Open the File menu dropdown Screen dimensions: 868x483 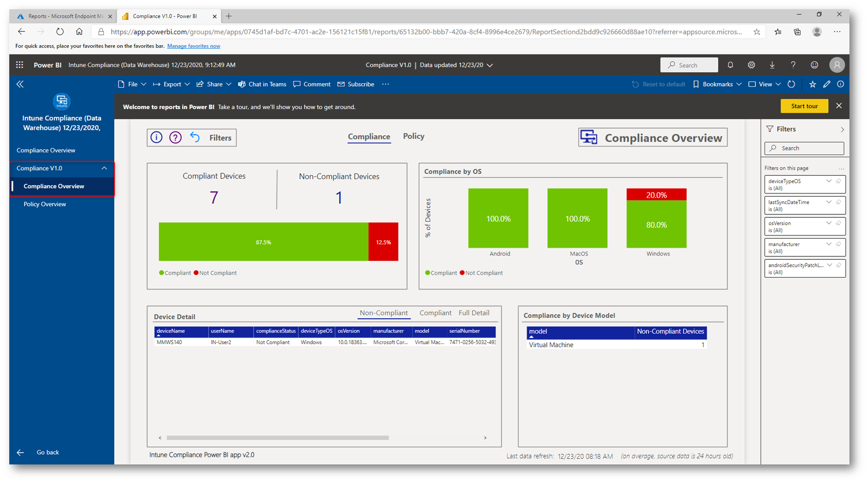pyautogui.click(x=132, y=84)
